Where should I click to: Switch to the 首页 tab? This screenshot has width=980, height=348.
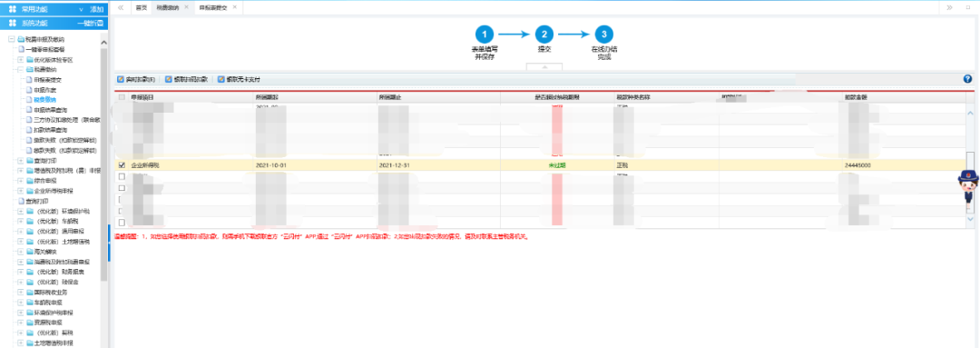[141, 7]
